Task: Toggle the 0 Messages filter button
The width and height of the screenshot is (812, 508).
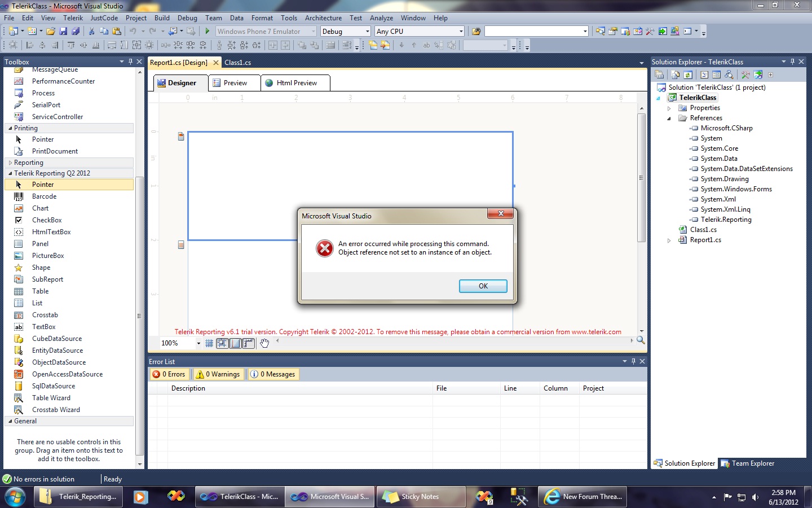Action: coord(273,374)
